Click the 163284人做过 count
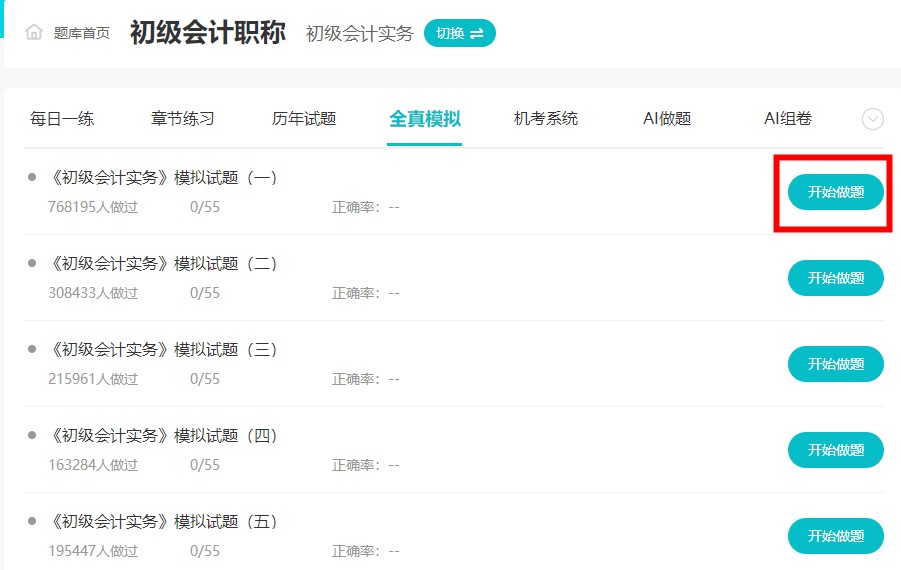901x570 pixels. click(x=93, y=465)
